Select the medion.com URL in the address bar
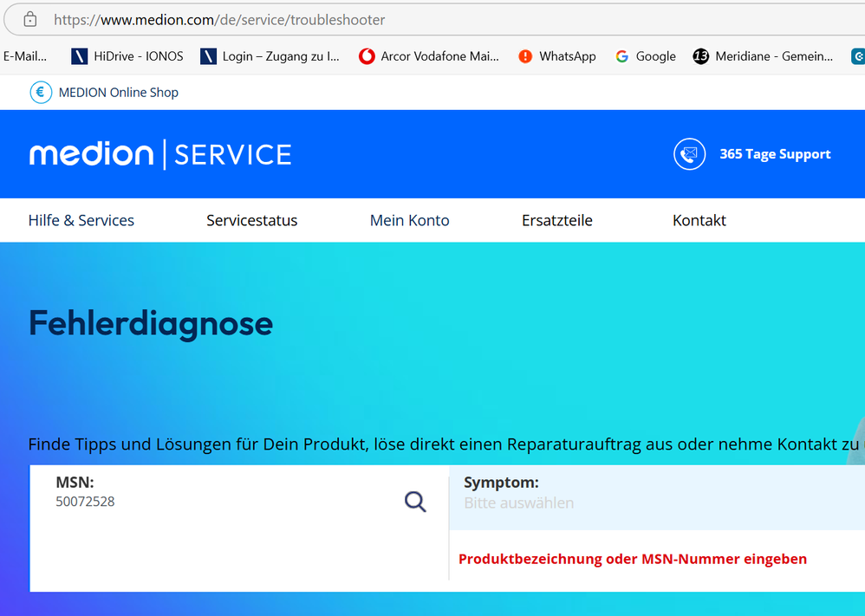865x616 pixels. [x=219, y=19]
